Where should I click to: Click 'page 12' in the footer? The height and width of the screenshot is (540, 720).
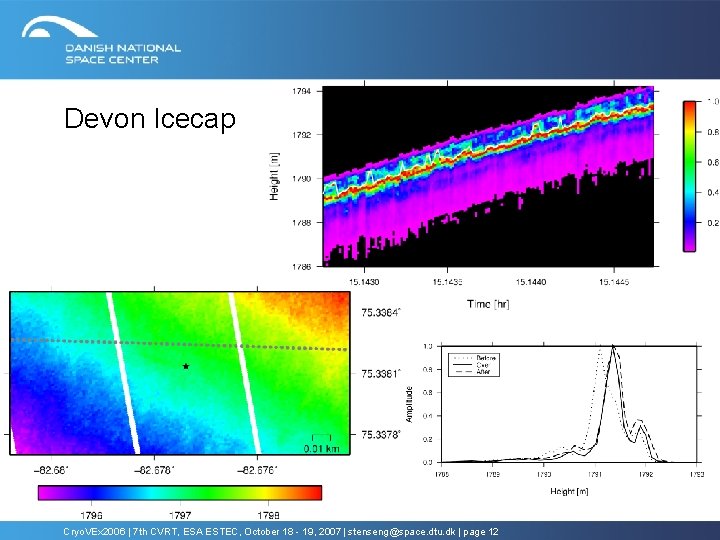click(481, 532)
